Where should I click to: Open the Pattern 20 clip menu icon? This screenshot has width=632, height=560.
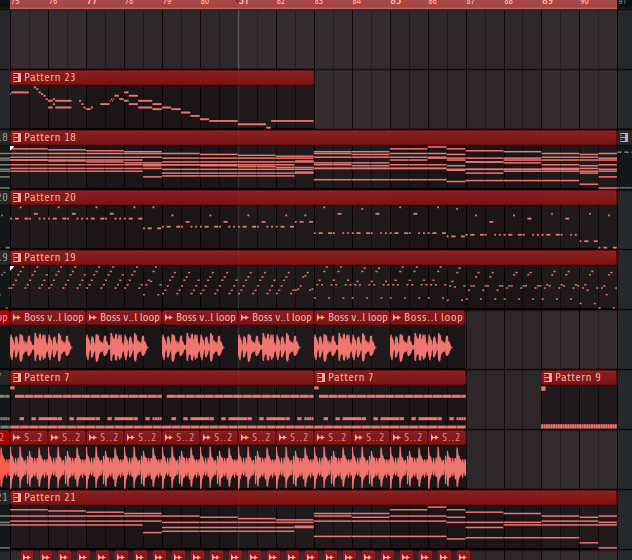pyautogui.click(x=17, y=198)
